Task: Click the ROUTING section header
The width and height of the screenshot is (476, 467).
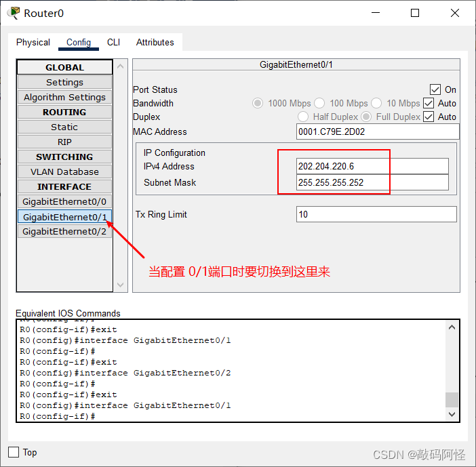Action: 64,112
